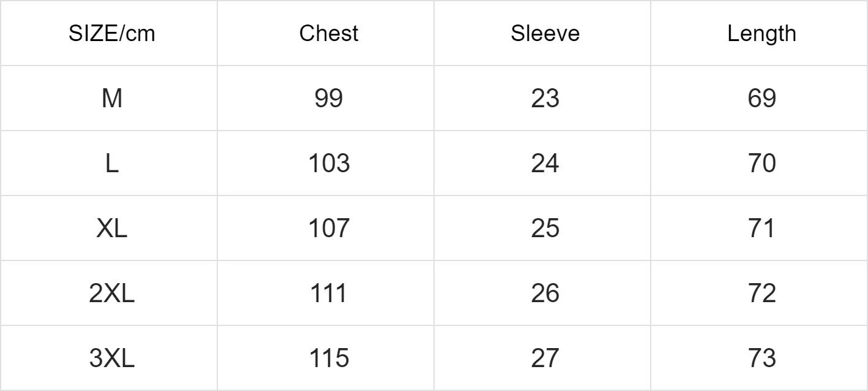Image resolution: width=868 pixels, height=391 pixels.
Task: Select the Length column header
Action: coord(761,34)
